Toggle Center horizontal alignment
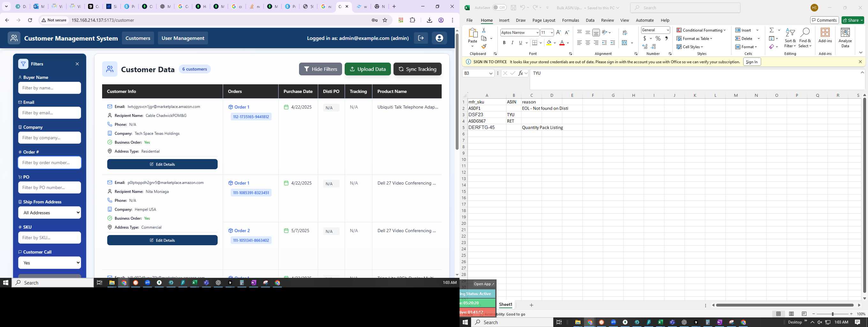The width and height of the screenshot is (868, 327). point(587,42)
